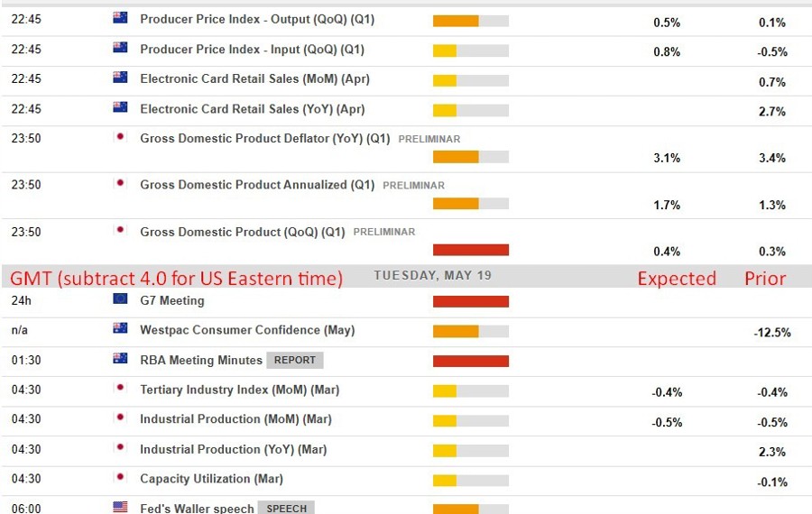Click 24h time of G7 Meeting
Viewport: 812px width, 514px height.
point(22,301)
